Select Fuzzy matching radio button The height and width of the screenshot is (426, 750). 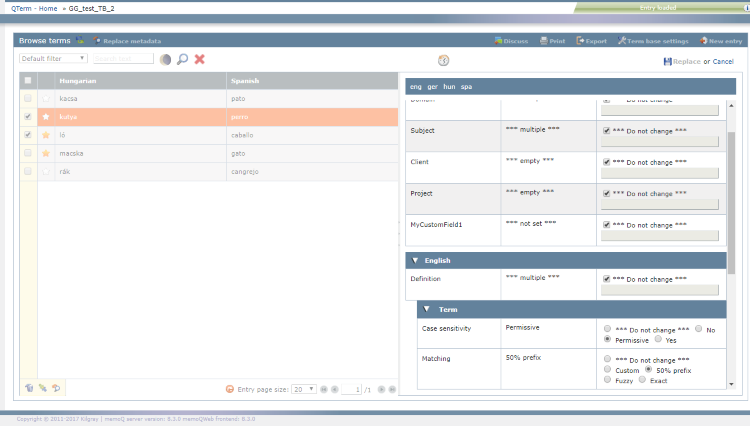coord(608,380)
